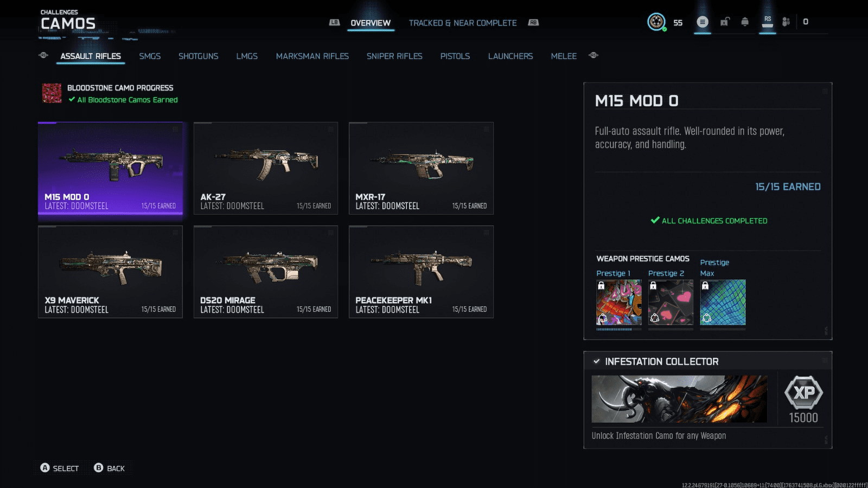
Task: Click the Bloodstone camo swatch icon
Action: pos(52,93)
